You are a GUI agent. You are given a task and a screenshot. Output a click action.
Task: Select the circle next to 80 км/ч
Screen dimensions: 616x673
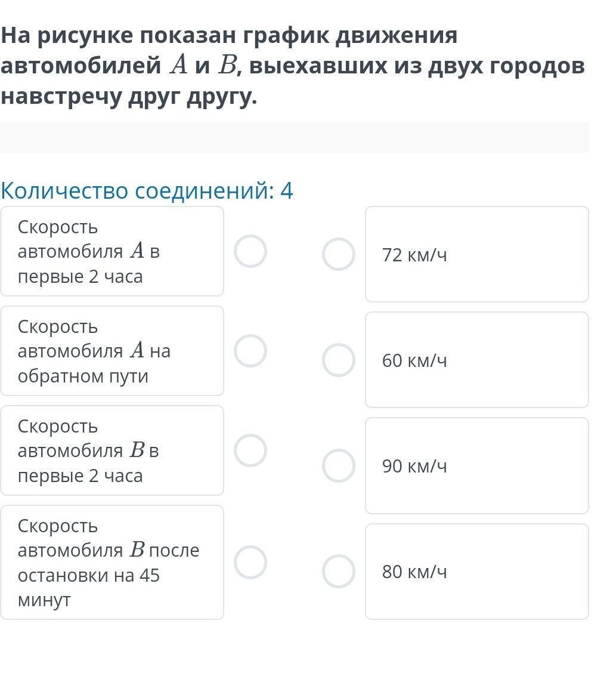339,571
